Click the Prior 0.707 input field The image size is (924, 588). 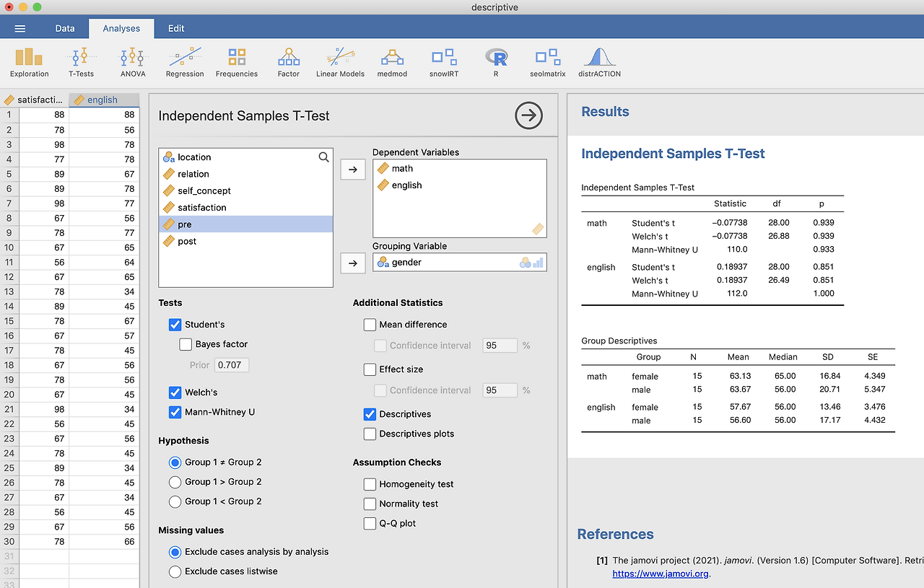231,365
